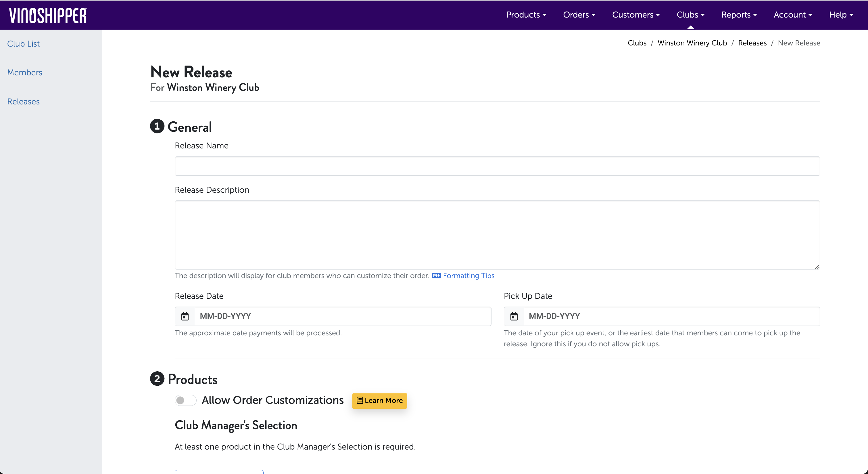The height and width of the screenshot is (474, 868).
Task: Click the Release Description text area
Action: tap(497, 235)
